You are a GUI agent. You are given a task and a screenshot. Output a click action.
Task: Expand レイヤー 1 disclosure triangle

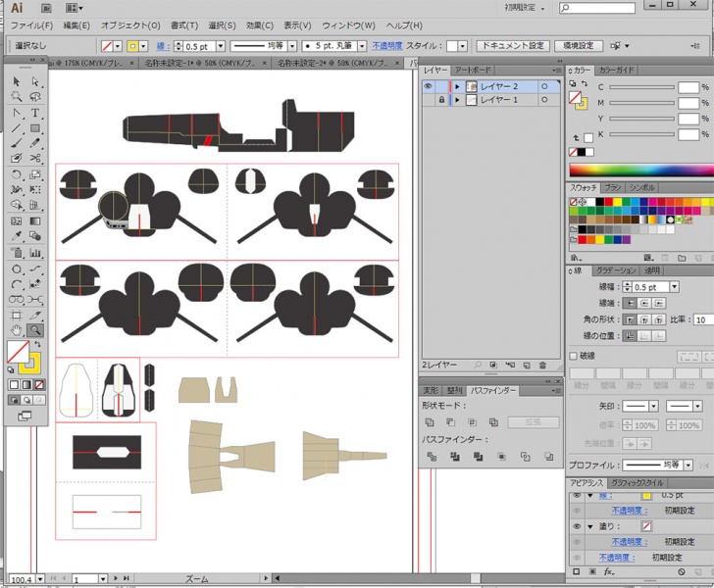coord(457,100)
